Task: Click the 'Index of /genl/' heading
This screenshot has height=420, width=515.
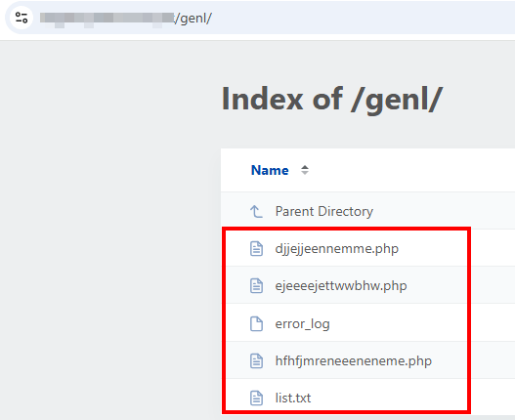Action: pos(332,100)
